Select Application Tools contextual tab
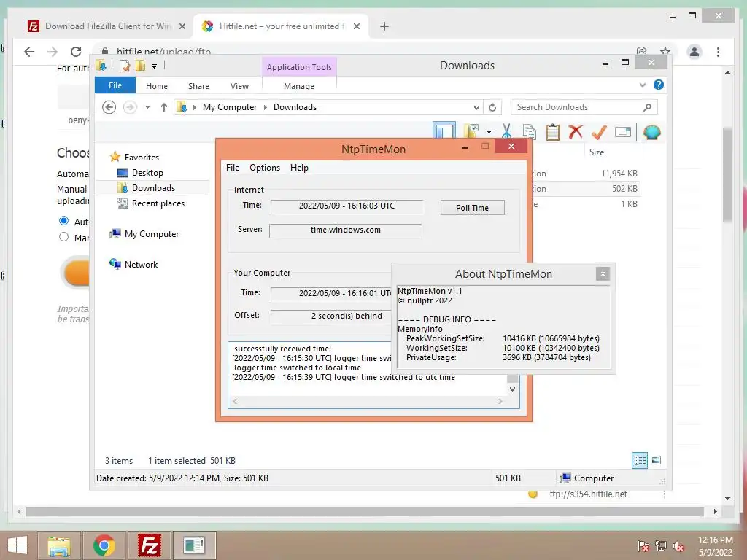 pyautogui.click(x=299, y=66)
